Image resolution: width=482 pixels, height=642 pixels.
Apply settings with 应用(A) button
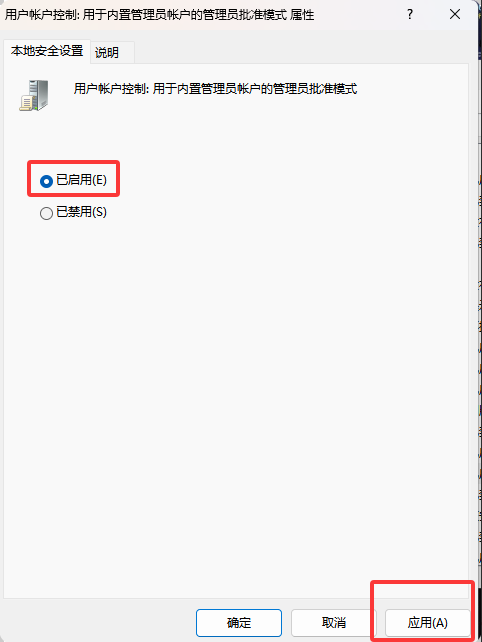(428, 623)
